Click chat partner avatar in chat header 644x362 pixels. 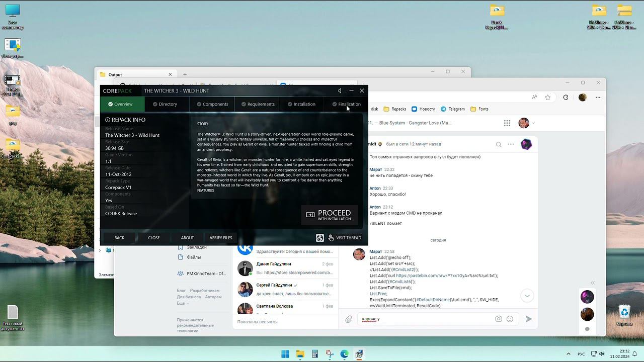(526, 144)
